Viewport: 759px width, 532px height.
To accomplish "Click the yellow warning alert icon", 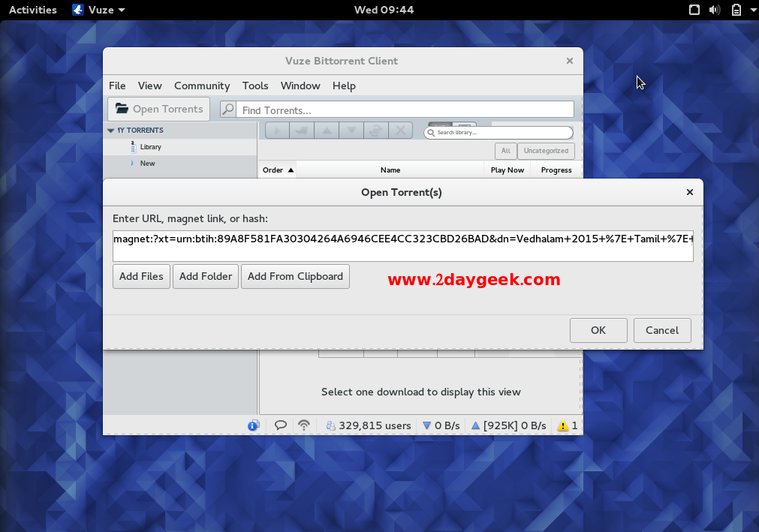I will point(562,425).
